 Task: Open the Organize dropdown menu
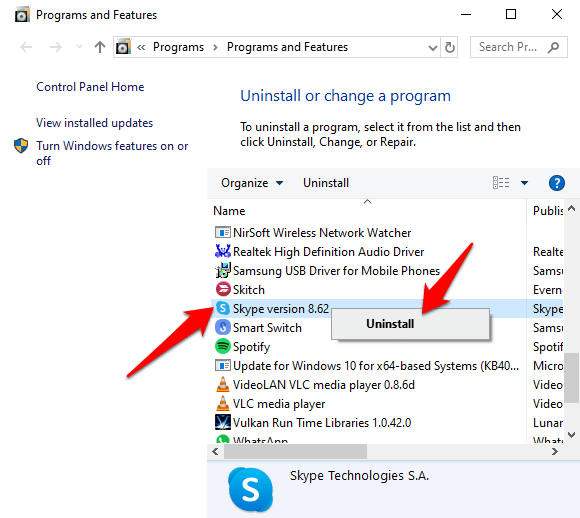pyautogui.click(x=252, y=183)
